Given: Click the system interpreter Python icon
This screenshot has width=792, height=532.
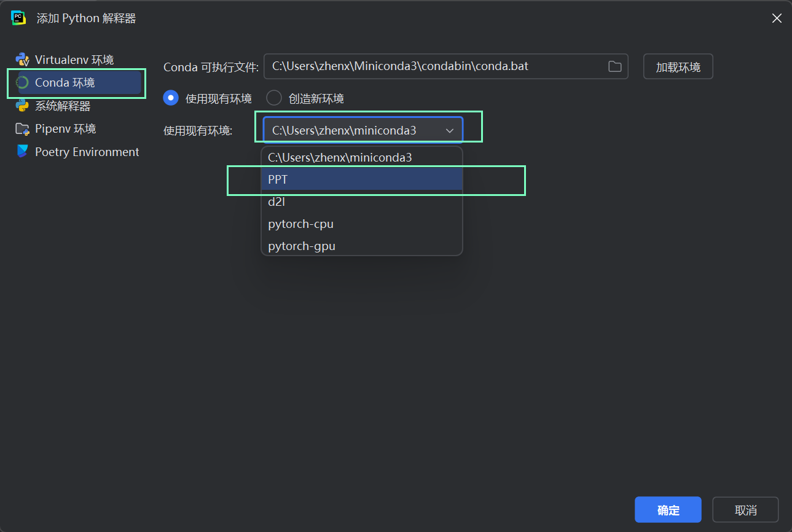Looking at the screenshot, I should 23,106.
